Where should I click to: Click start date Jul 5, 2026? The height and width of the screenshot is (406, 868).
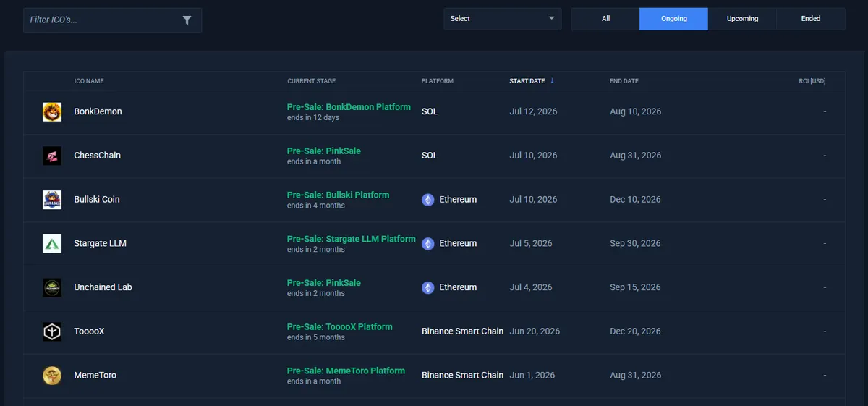click(x=531, y=244)
